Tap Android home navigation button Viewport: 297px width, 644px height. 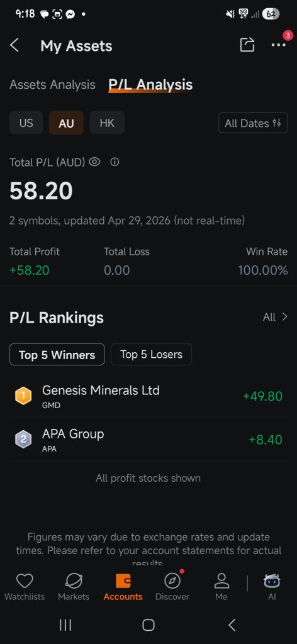point(148,625)
